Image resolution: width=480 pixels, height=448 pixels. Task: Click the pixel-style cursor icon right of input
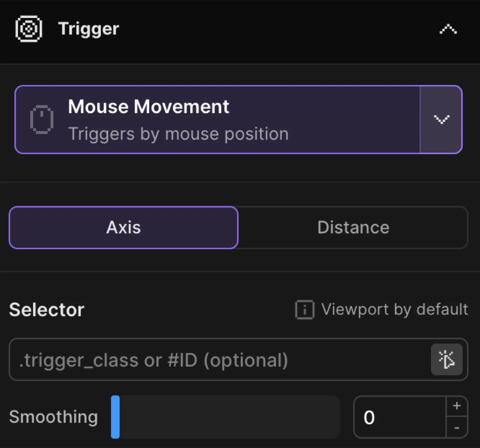click(x=447, y=359)
